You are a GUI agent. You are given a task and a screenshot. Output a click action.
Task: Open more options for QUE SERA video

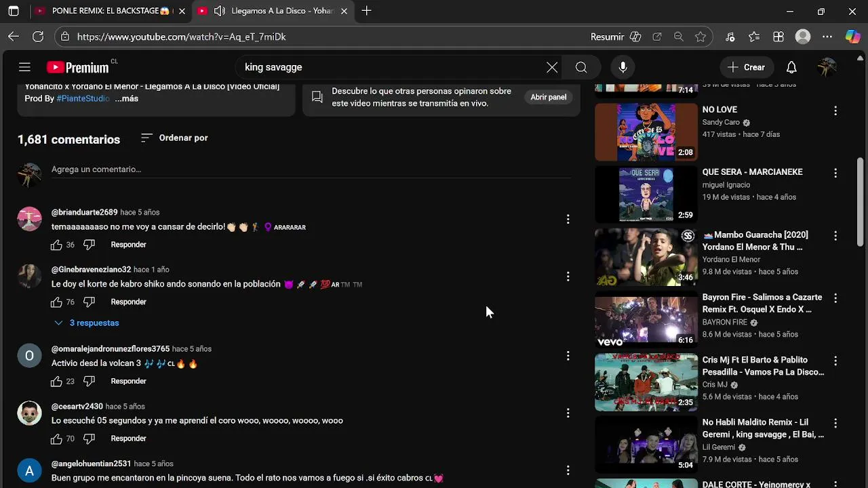(835, 173)
